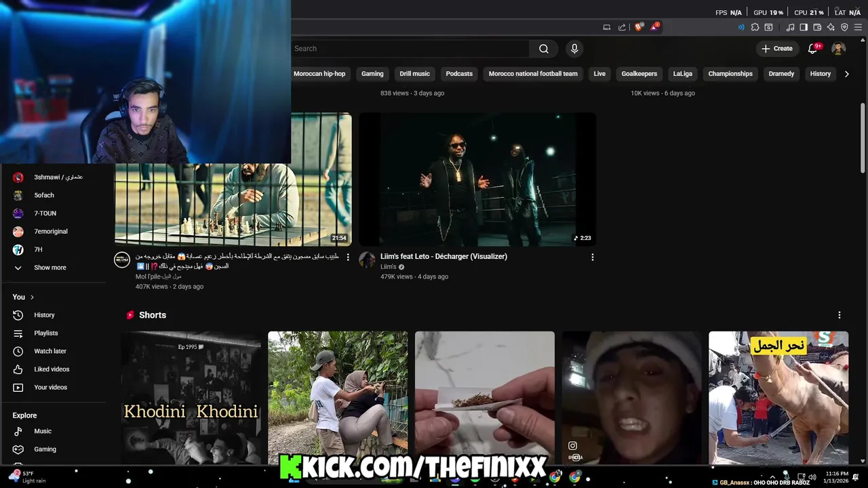
Task: Focus the YouTube Search input field
Action: click(410, 49)
